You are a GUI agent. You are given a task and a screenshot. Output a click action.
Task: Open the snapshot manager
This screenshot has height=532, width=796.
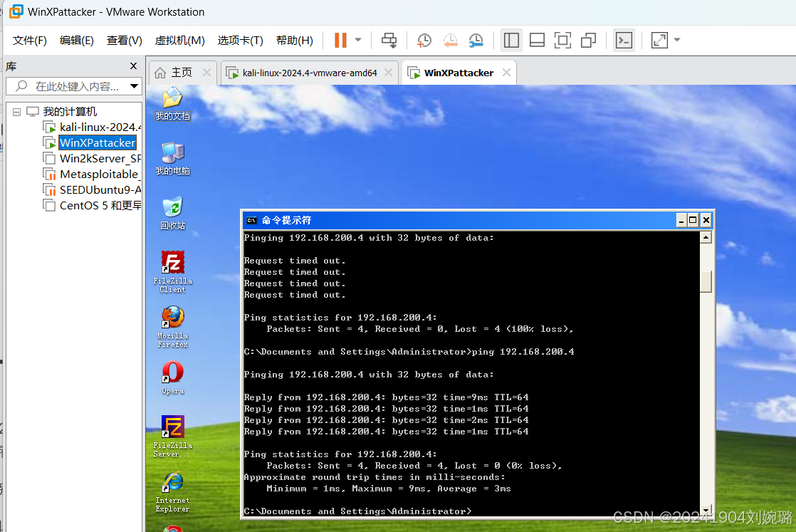[x=476, y=40]
